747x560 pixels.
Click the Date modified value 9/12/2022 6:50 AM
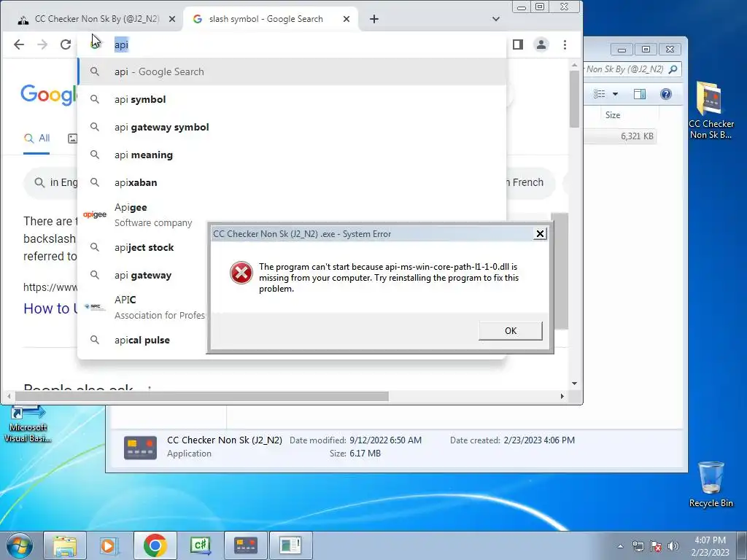coord(385,440)
